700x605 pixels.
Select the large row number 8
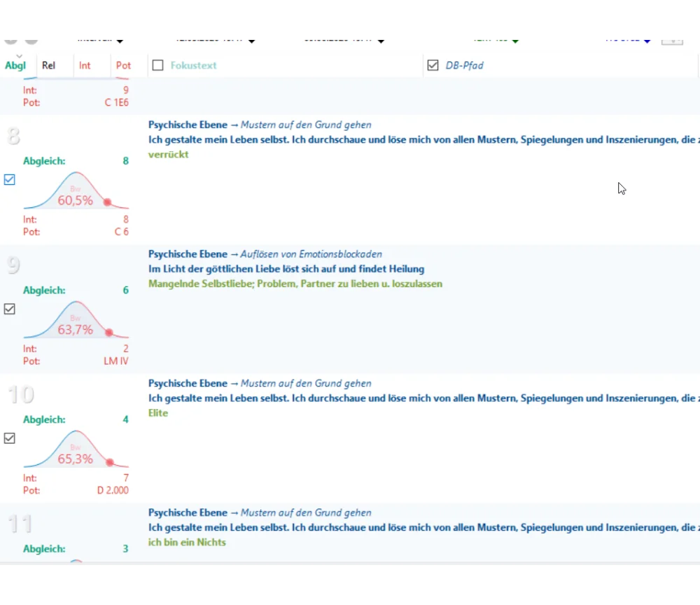(x=13, y=136)
